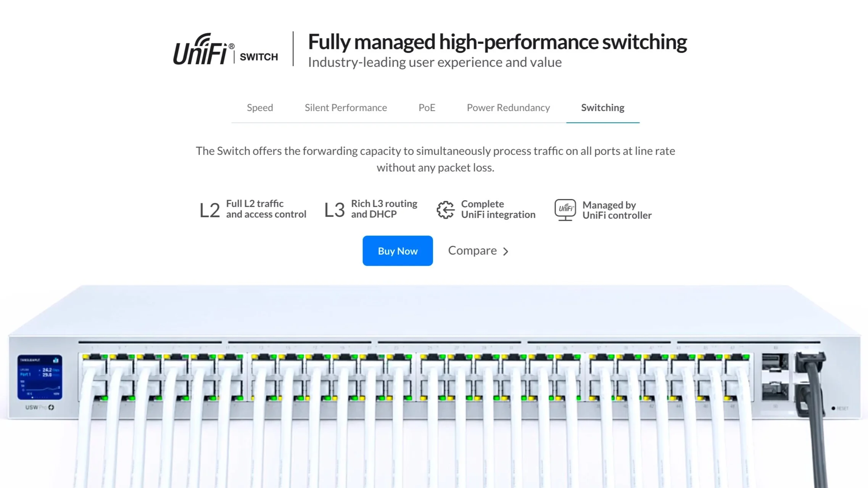Screen dimensions: 868x488
Task: Click the SFP ports on the switch
Action: coord(774,377)
